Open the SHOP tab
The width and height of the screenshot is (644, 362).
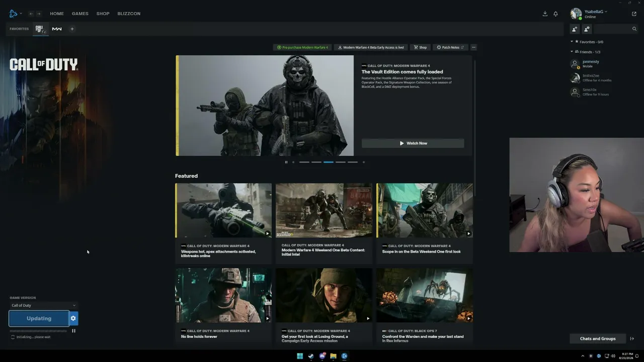[x=103, y=14]
